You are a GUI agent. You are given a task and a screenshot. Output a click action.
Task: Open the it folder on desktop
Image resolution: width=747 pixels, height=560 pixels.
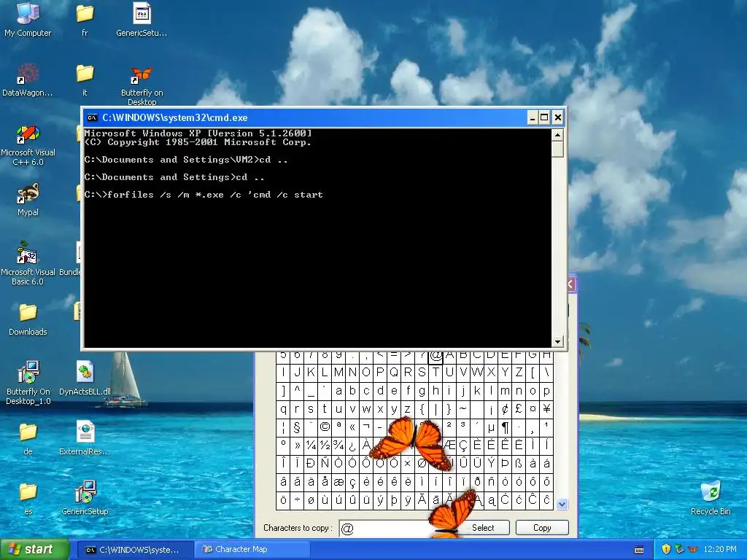coord(85,79)
